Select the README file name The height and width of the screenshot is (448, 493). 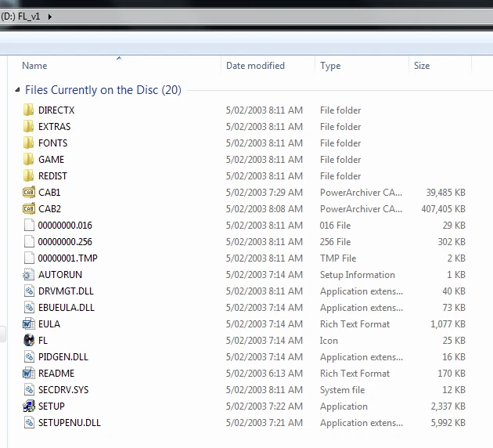(56, 374)
